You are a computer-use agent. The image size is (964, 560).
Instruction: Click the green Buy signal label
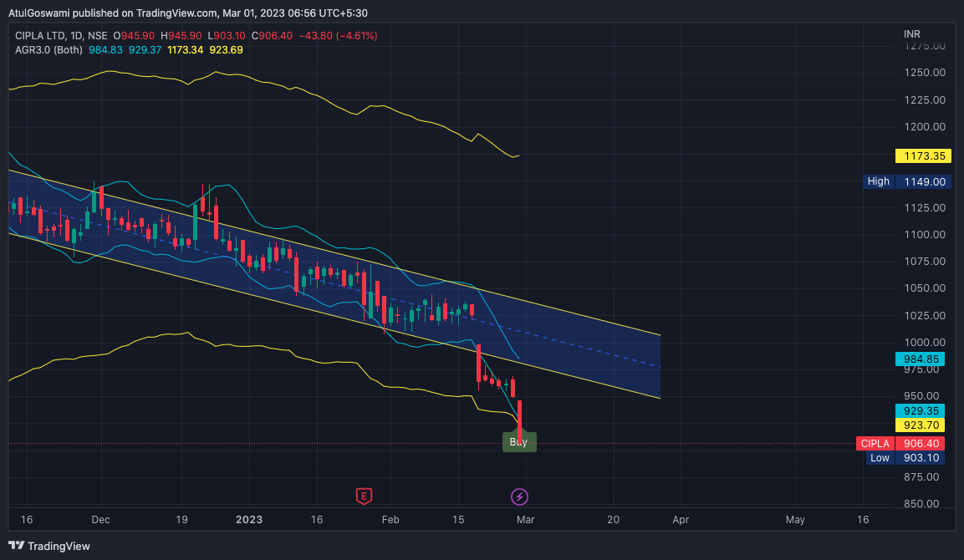tap(519, 442)
